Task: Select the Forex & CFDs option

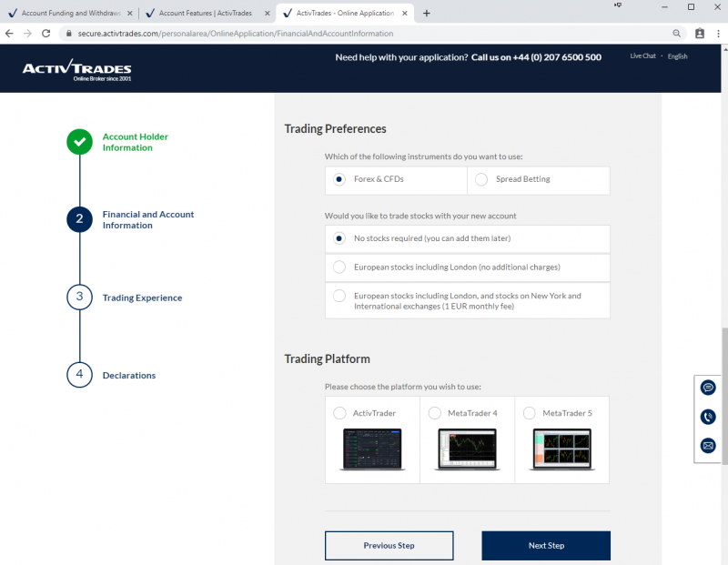Action: click(396, 179)
